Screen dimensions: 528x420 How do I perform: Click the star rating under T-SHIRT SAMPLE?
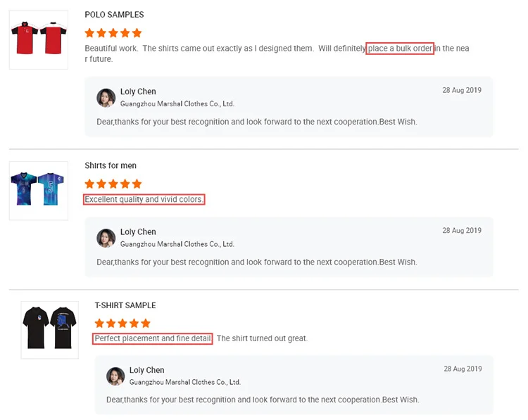(122, 323)
